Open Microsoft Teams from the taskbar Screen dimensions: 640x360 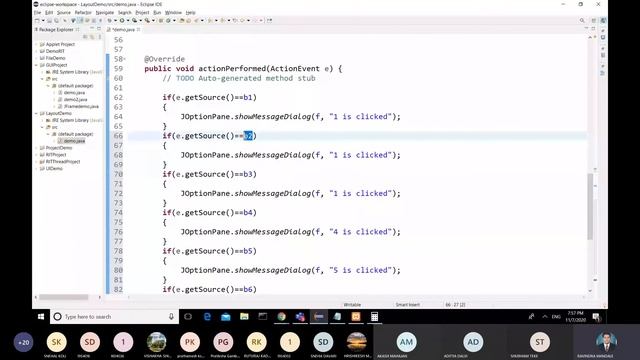coord(300,316)
